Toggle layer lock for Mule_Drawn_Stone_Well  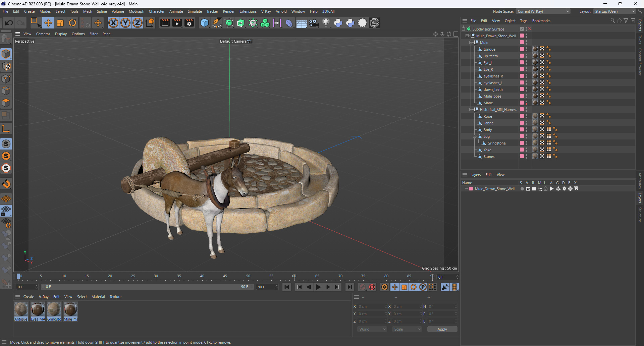pyautogui.click(x=546, y=189)
